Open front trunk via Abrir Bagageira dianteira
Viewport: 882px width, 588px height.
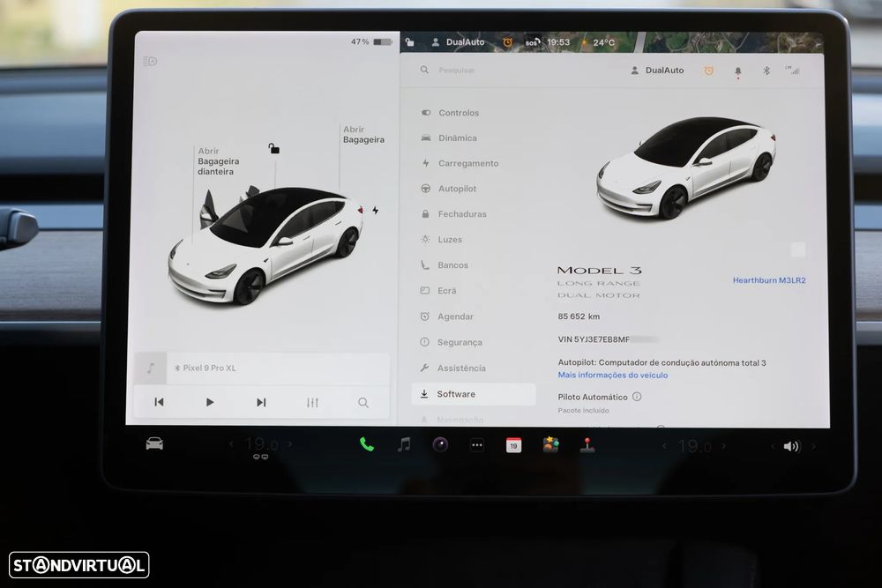click(218, 161)
